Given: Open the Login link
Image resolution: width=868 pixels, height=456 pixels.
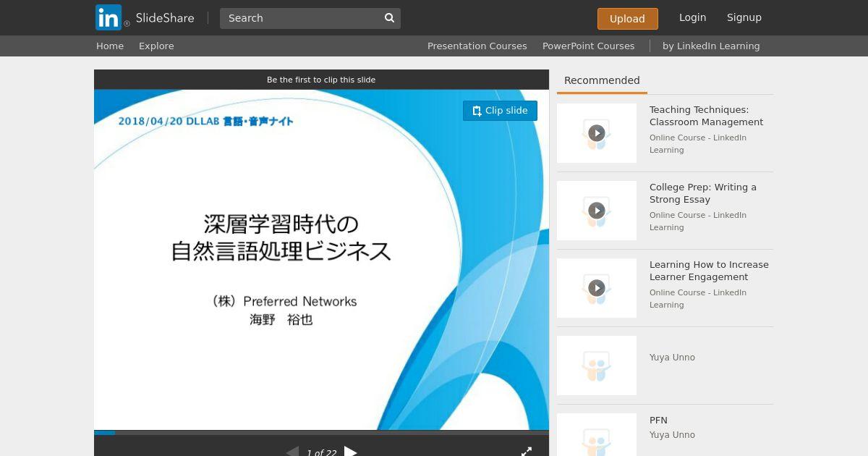Looking at the screenshot, I should pos(692,17).
